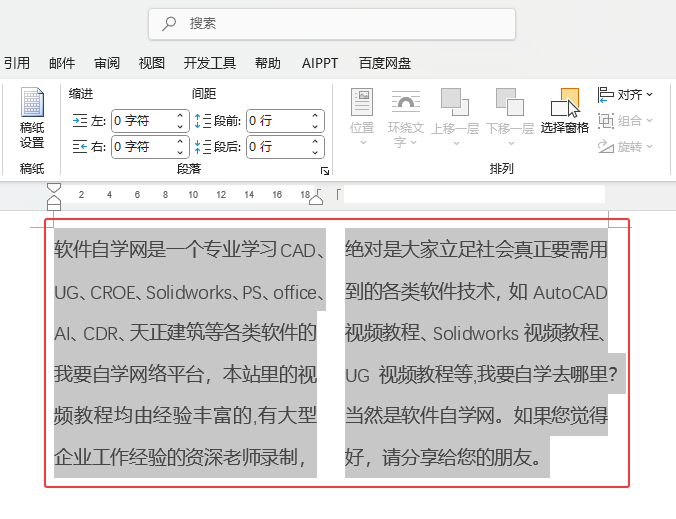Open the 视图 ribbon tab

coord(151,63)
